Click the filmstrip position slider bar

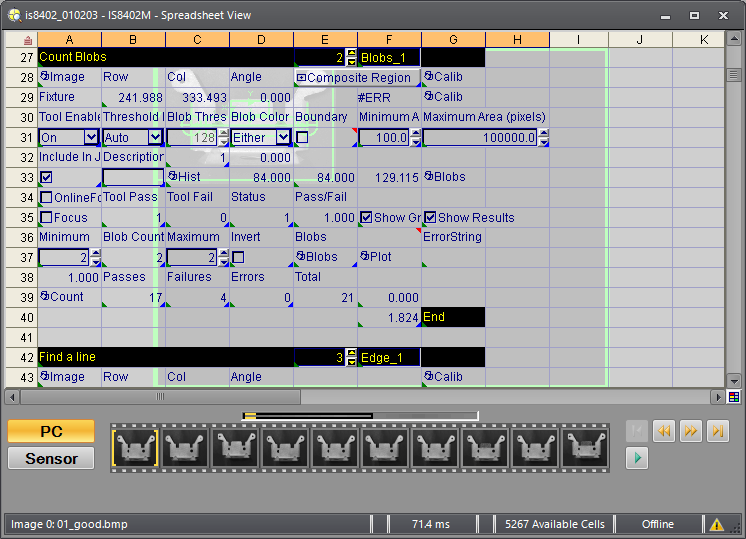pyautogui.click(x=360, y=415)
